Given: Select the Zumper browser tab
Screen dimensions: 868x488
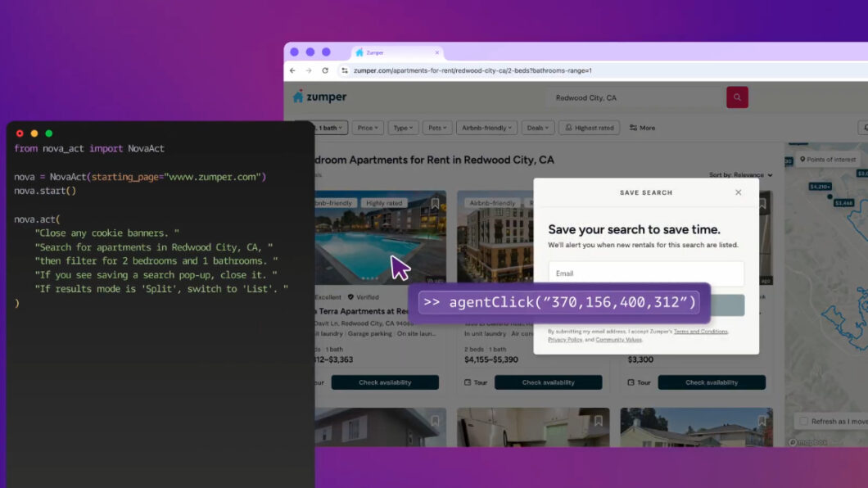Looking at the screenshot, I should click(x=396, y=52).
